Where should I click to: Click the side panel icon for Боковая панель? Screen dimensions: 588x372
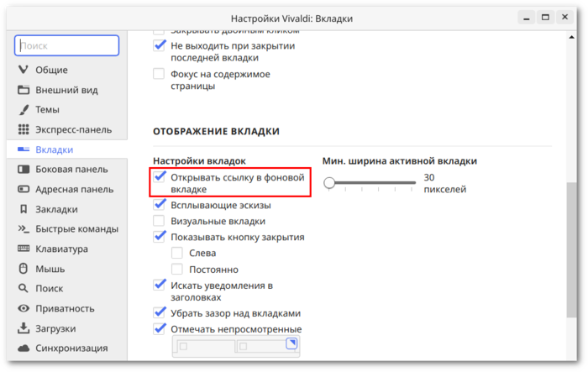(x=24, y=169)
